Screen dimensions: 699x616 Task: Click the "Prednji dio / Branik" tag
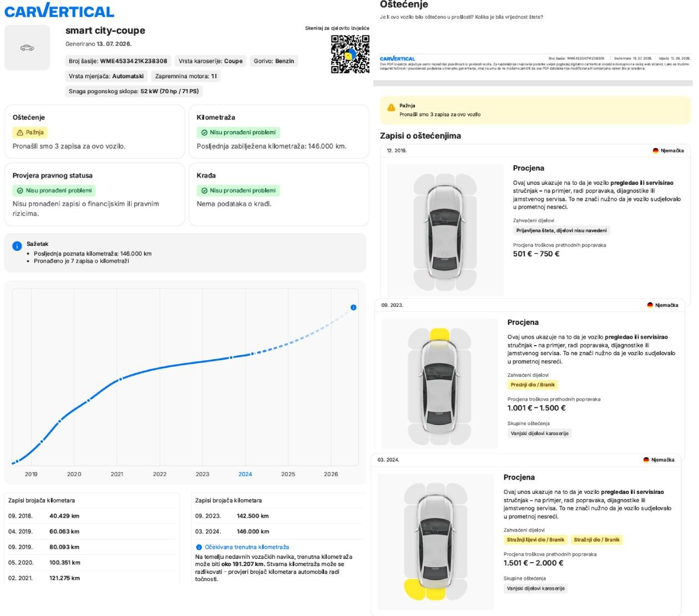[x=533, y=385]
